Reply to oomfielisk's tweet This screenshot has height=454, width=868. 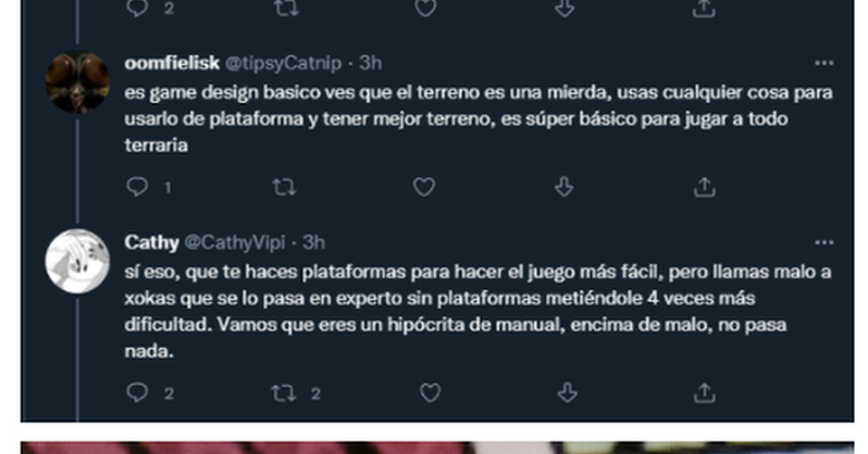click(x=137, y=187)
